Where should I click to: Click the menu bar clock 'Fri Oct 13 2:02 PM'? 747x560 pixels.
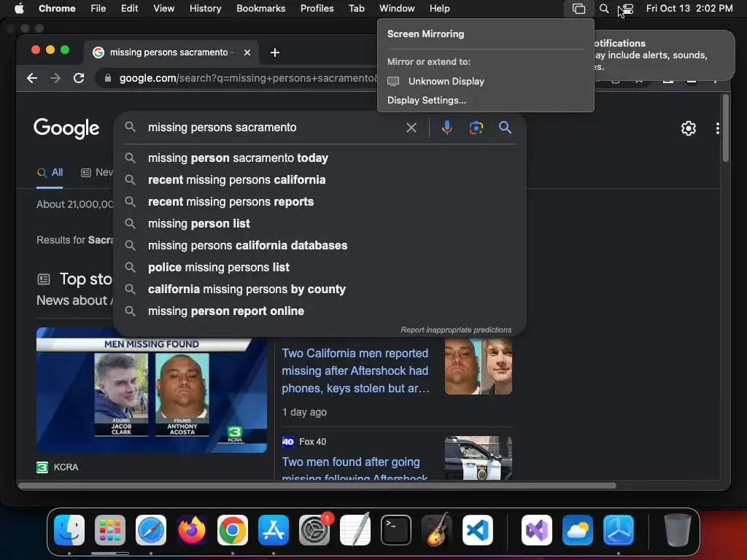[689, 9]
